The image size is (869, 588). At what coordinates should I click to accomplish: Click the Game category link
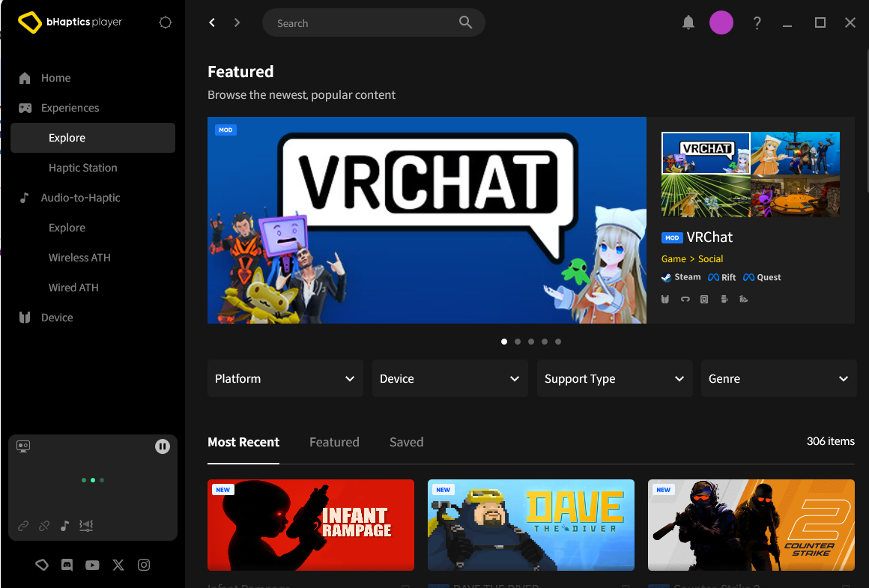673,259
